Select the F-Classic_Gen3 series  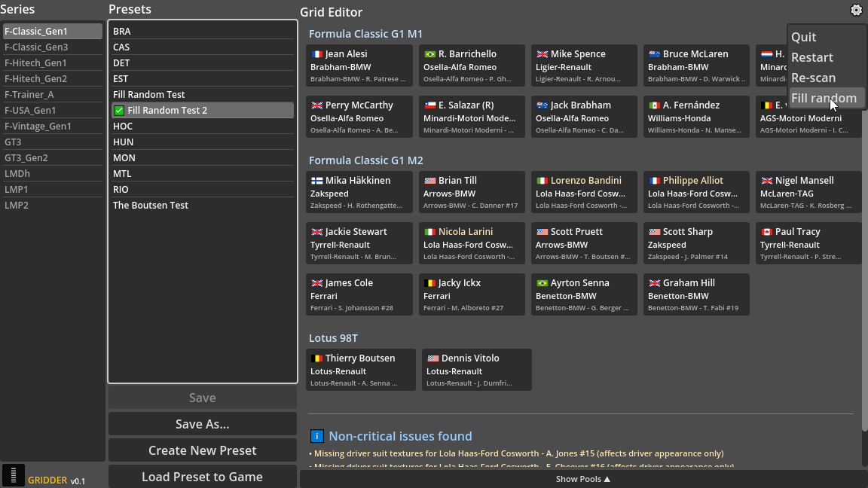[x=53, y=47]
